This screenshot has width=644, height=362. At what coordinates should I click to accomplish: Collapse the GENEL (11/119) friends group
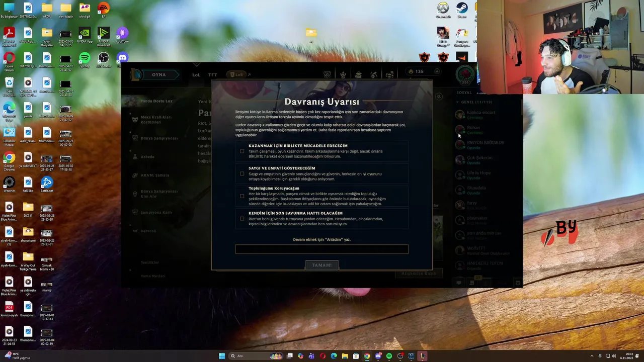474,102
